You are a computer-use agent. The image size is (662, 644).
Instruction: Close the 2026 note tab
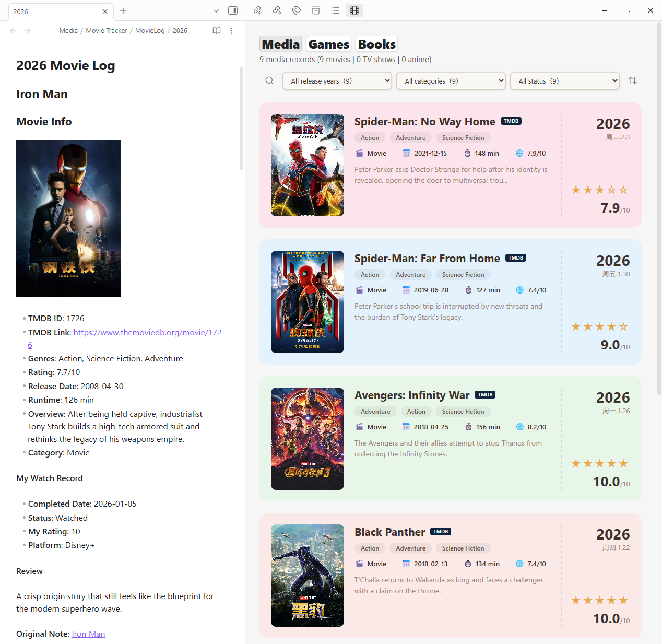(105, 11)
